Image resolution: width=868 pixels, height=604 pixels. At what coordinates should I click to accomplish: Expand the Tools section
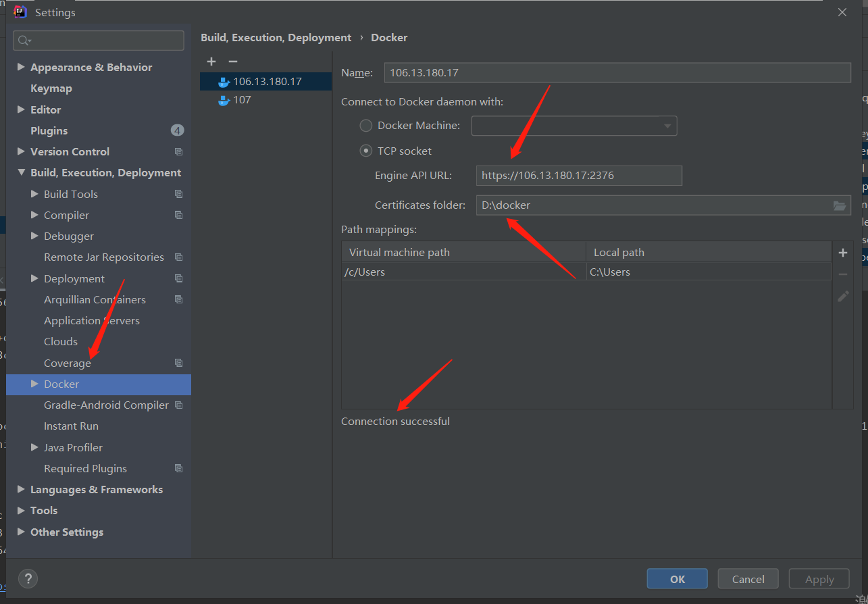[x=21, y=510]
